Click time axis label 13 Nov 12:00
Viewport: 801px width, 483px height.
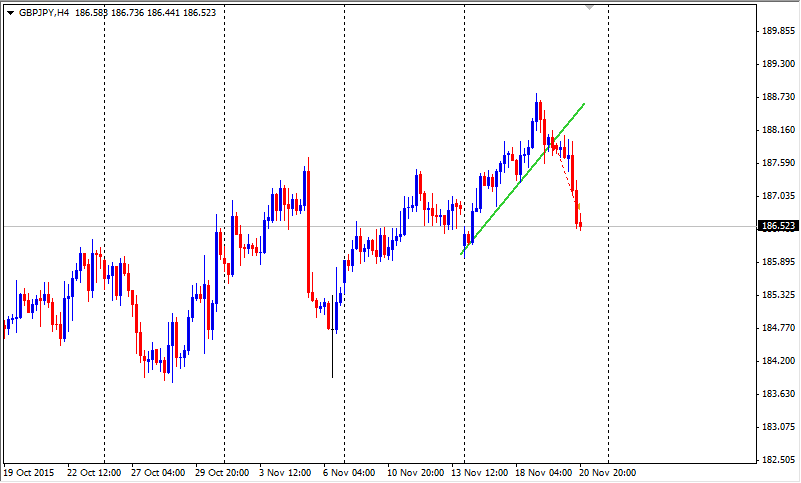479,473
